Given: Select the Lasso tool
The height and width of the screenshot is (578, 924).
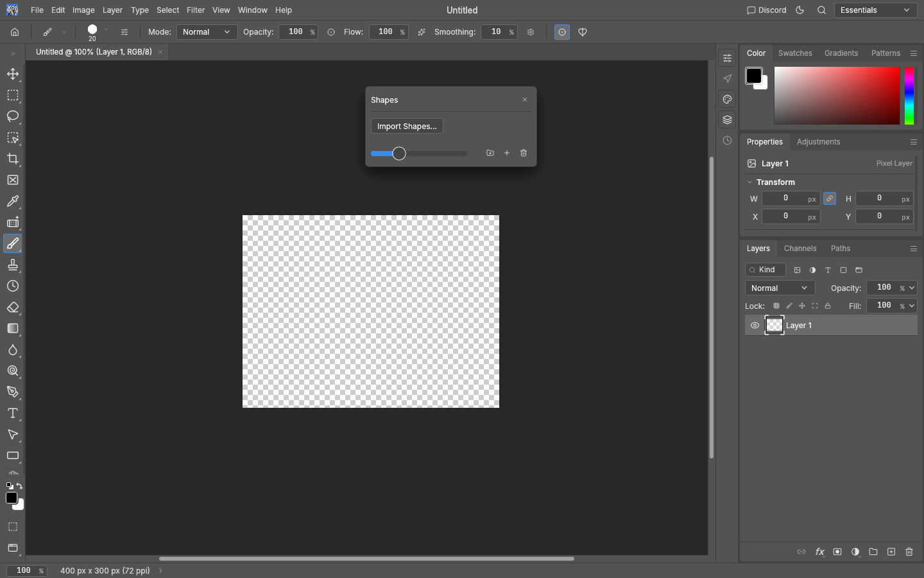Looking at the screenshot, I should point(13,116).
